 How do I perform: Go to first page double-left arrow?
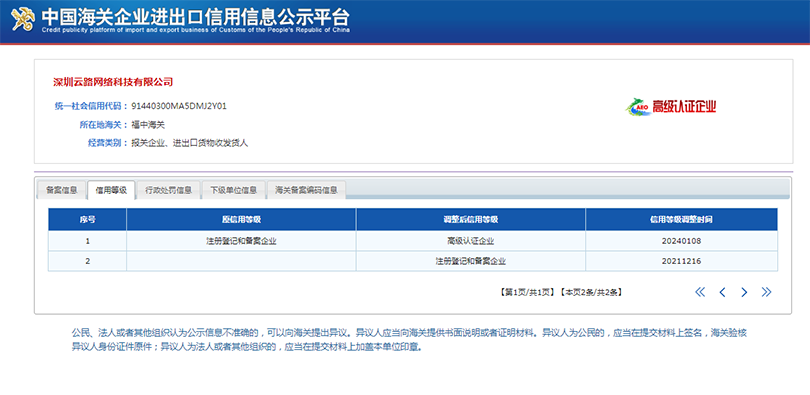(700, 292)
